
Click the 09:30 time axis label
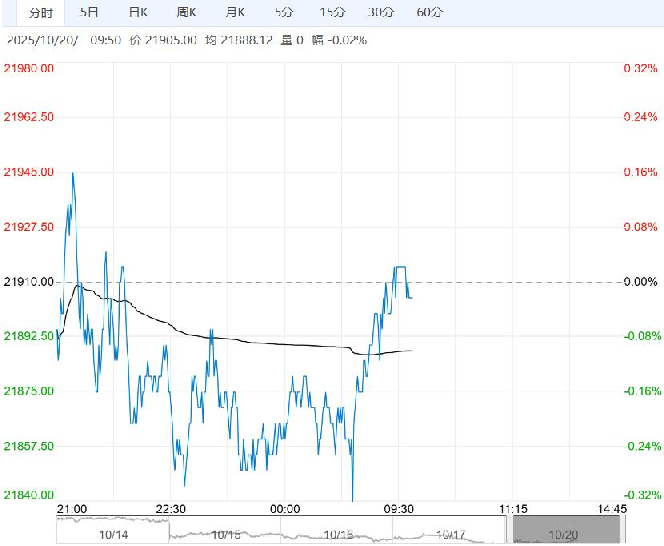tap(399, 509)
